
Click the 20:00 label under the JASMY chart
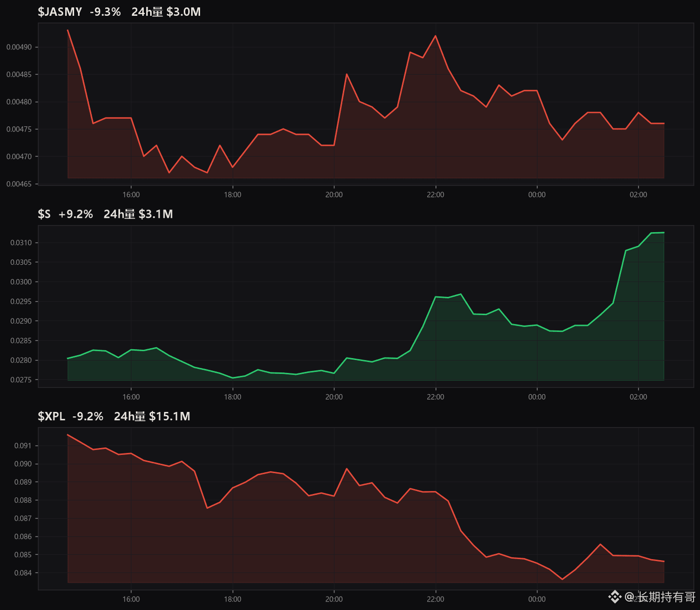(334, 195)
